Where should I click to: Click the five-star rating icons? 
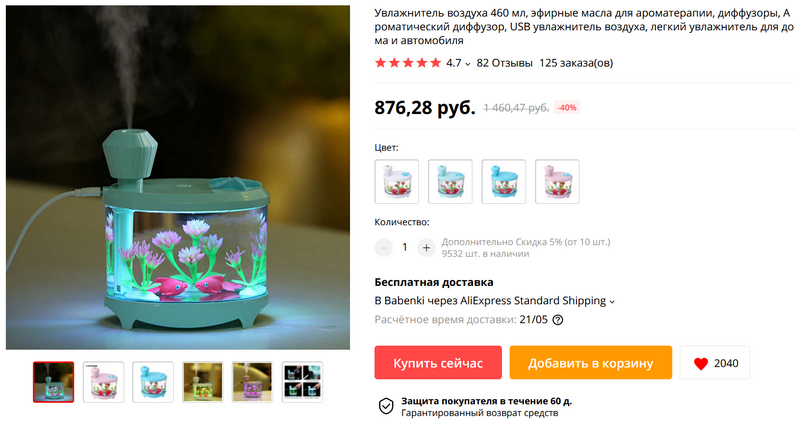pyautogui.click(x=408, y=63)
